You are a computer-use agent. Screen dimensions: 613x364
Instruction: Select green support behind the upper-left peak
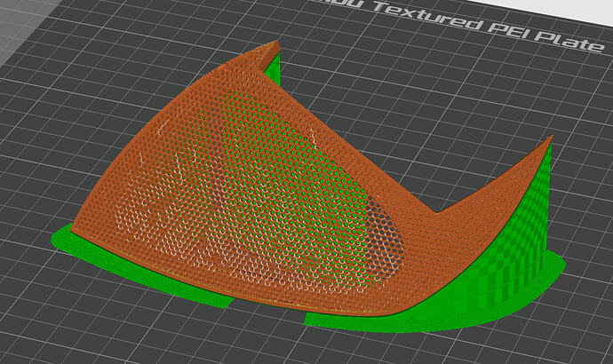click(x=275, y=69)
